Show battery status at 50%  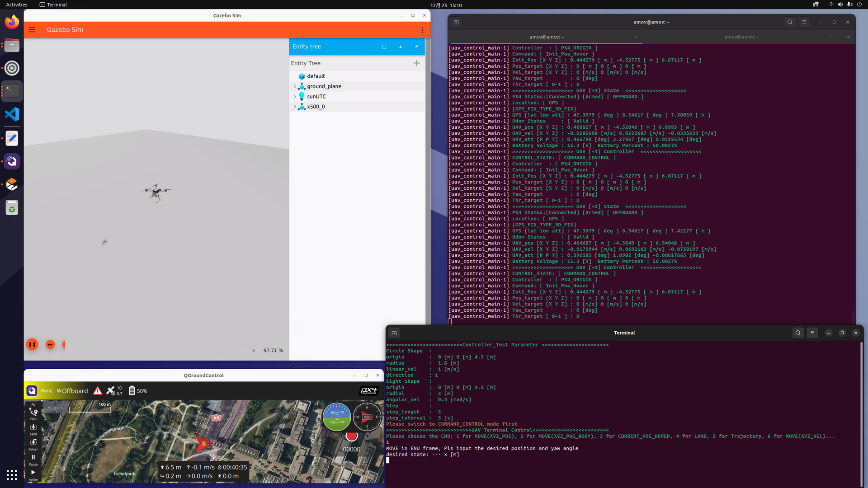click(x=138, y=391)
